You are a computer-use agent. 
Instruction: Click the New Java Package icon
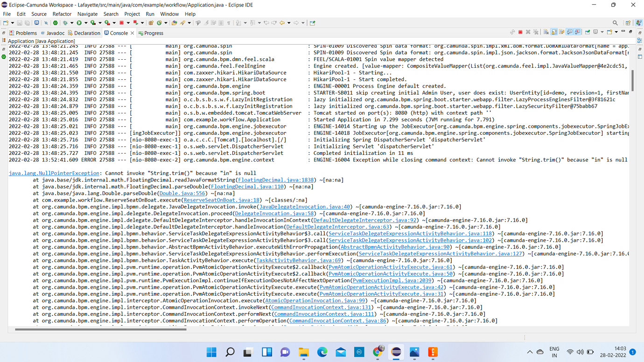[x=151, y=23]
